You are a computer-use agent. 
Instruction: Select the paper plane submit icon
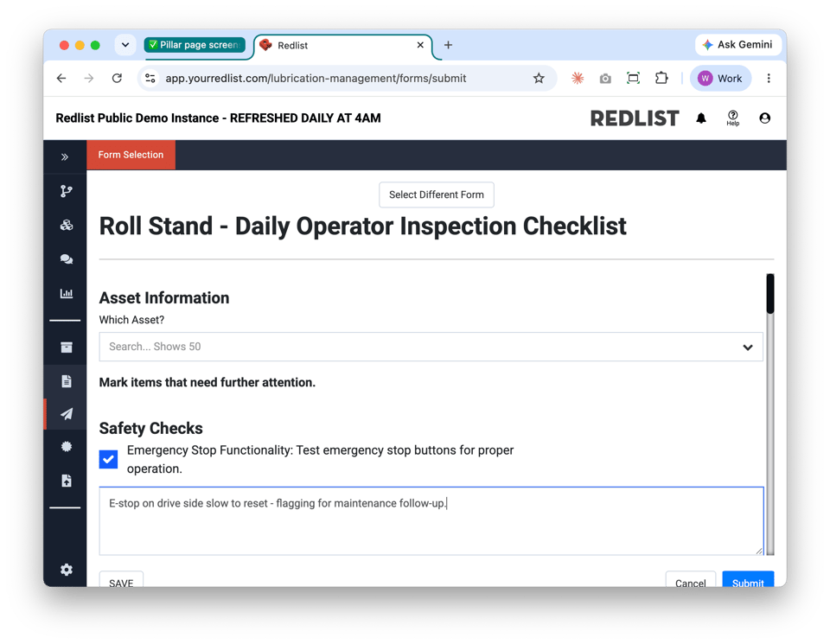[67, 414]
